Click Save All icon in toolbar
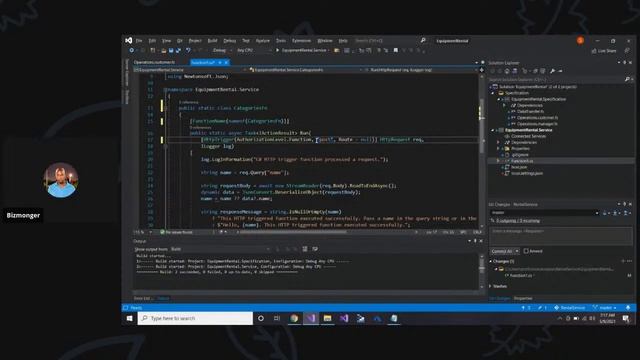 pos(178,51)
